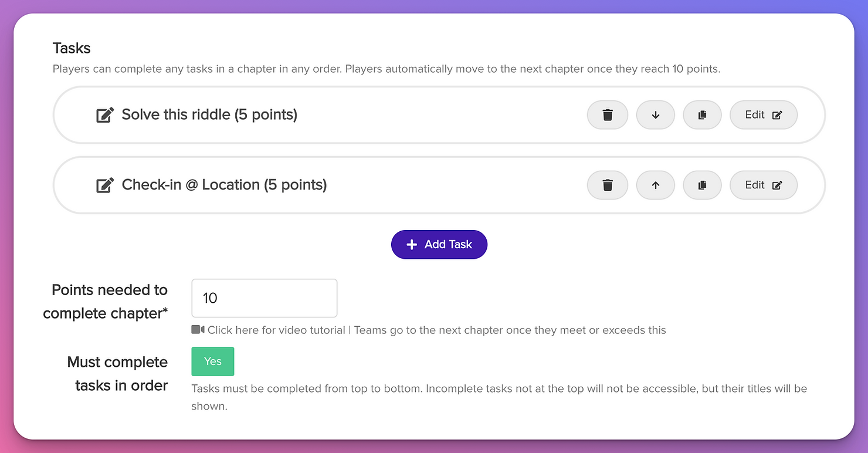Duplicate the "Check-in @ Location" task
Image resolution: width=868 pixels, height=453 pixels.
(x=702, y=185)
